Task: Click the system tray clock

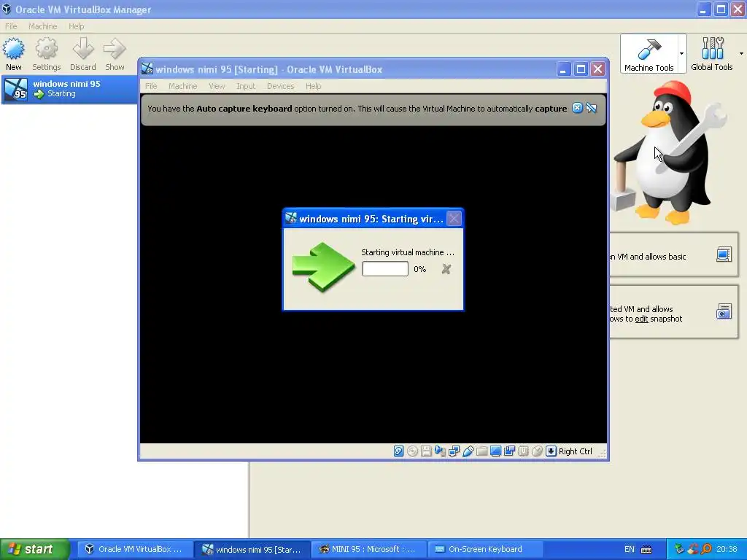Action: click(727, 549)
